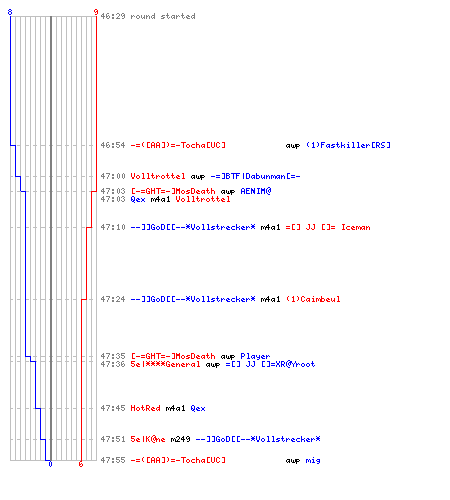Viewport: 450px width, 500px height.
Task: Click the dark center line of the graph
Action: [51, 238]
